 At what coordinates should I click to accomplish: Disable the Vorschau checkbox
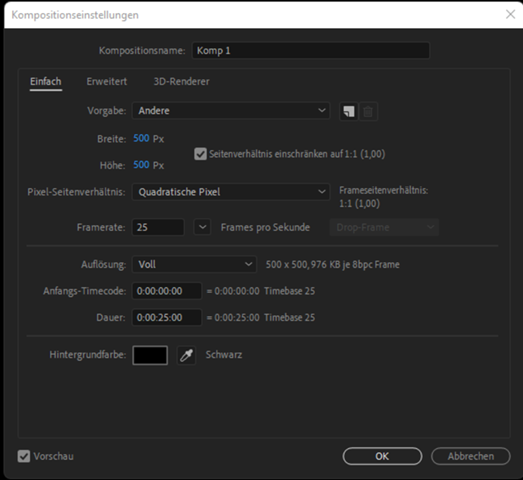[24, 456]
